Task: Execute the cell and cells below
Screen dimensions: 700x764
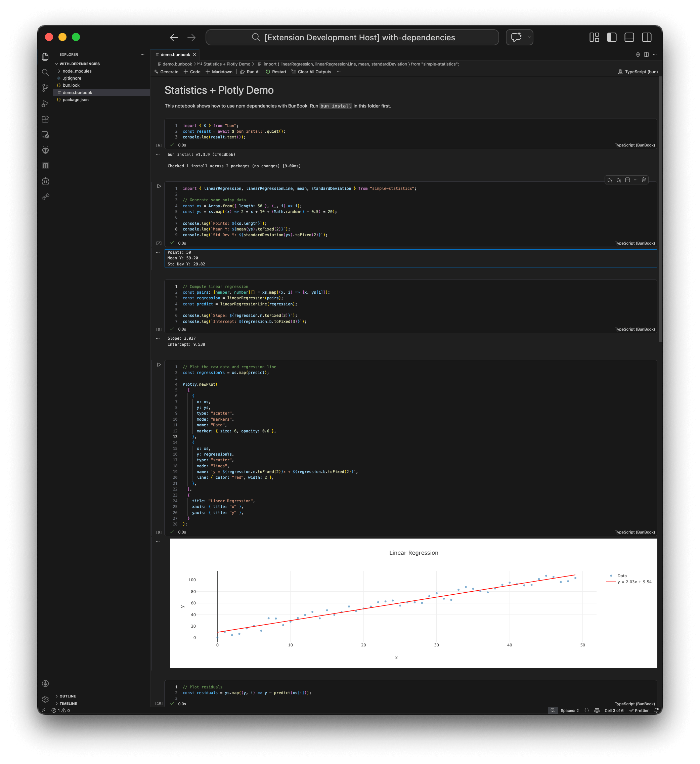Action: pos(619,180)
